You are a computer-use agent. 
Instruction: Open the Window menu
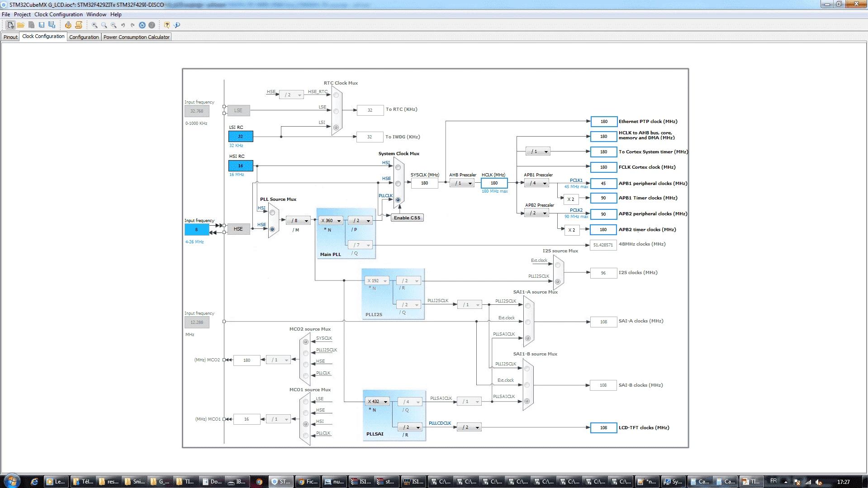click(96, 14)
